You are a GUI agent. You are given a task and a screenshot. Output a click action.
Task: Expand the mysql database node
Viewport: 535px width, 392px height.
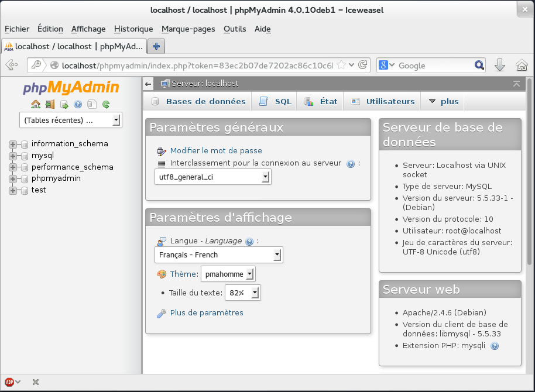click(x=13, y=156)
